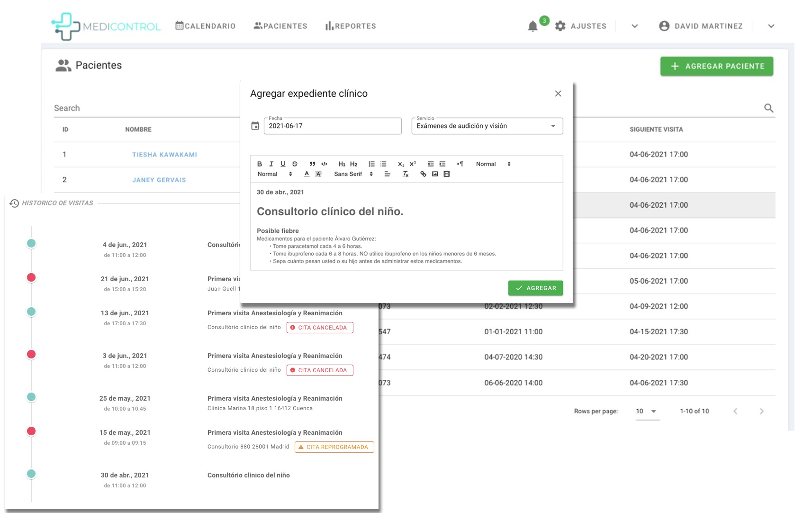Click the Agregar Paciente button
The image size is (812, 513).
[x=716, y=66]
